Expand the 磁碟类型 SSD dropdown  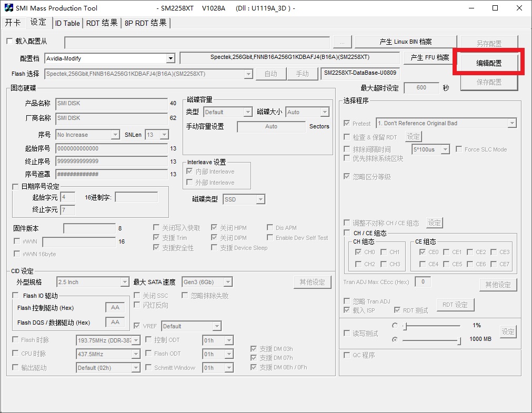coord(260,199)
